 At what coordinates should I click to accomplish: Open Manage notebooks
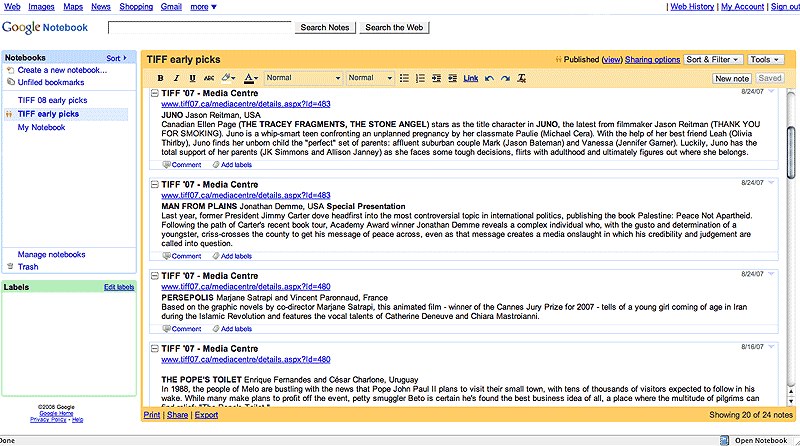click(52, 255)
